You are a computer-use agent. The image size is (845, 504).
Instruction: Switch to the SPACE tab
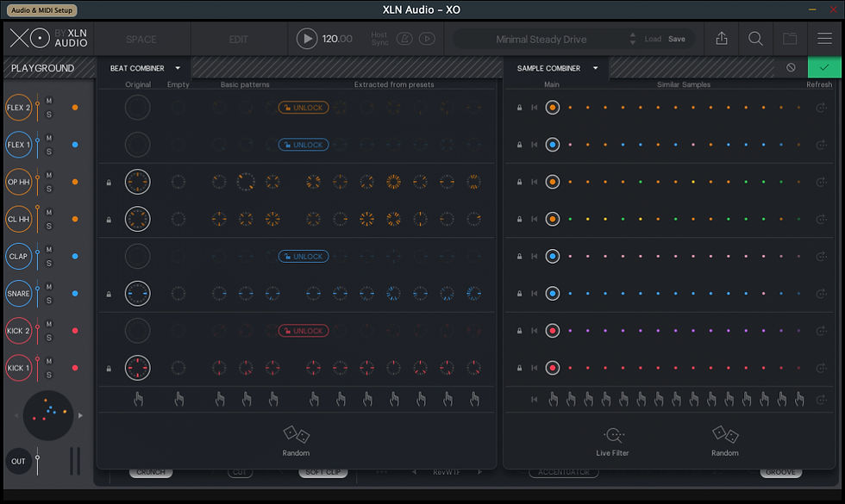click(x=141, y=40)
